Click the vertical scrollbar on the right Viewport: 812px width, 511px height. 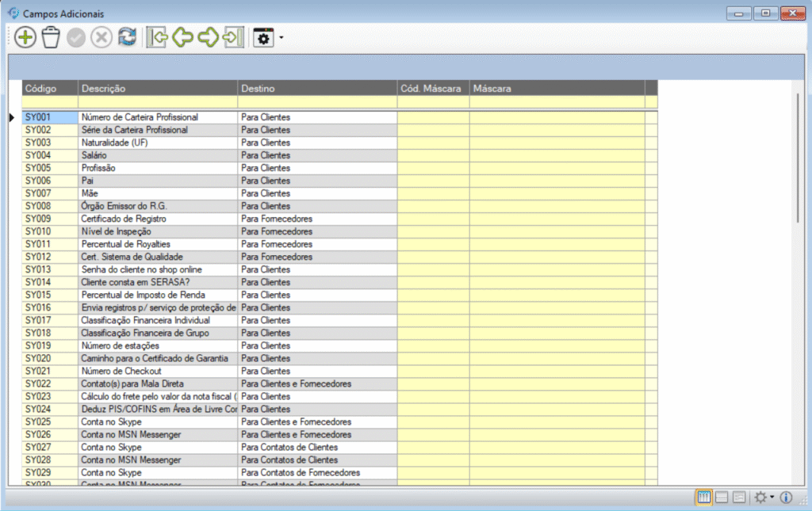(x=797, y=158)
